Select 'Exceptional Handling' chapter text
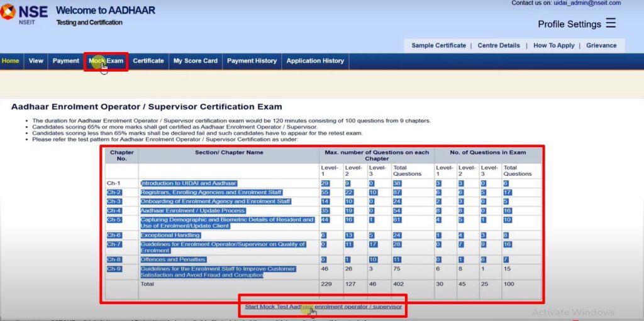Viewport: 644px width, 321px height. tap(170, 235)
